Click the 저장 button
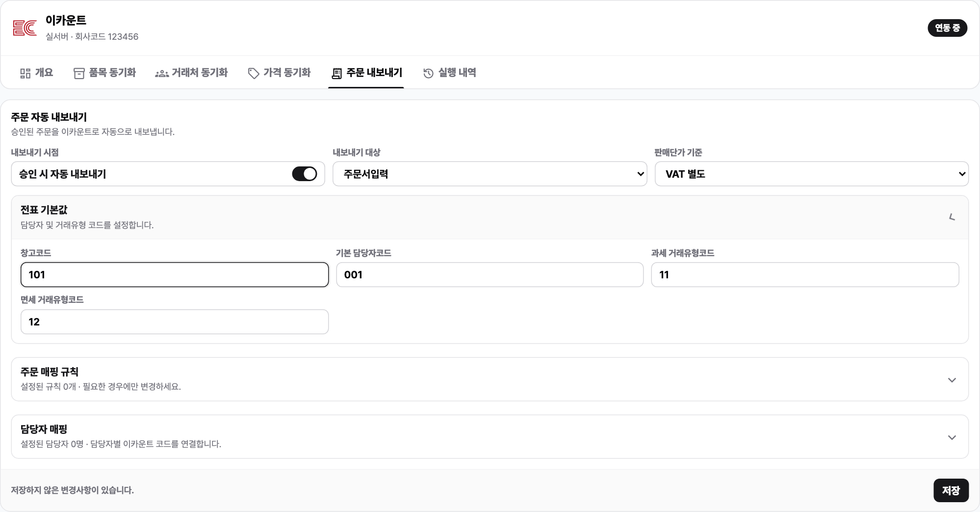This screenshot has height=512, width=980. coord(951,490)
